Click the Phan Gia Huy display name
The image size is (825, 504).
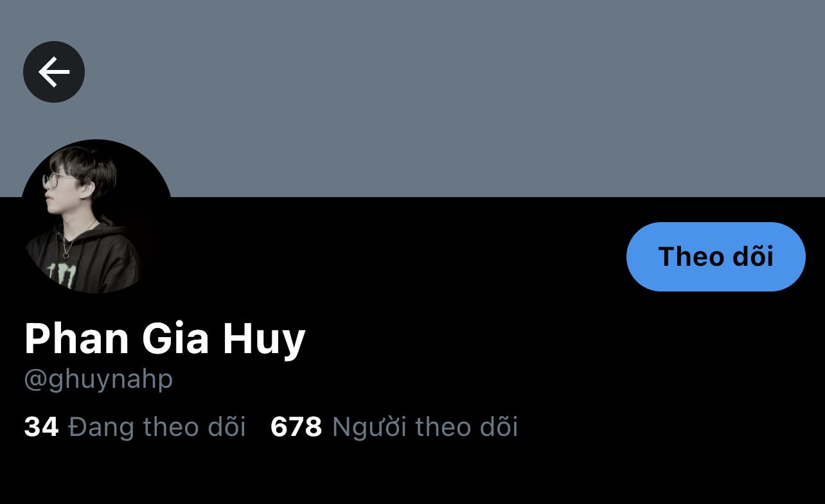[164, 339]
